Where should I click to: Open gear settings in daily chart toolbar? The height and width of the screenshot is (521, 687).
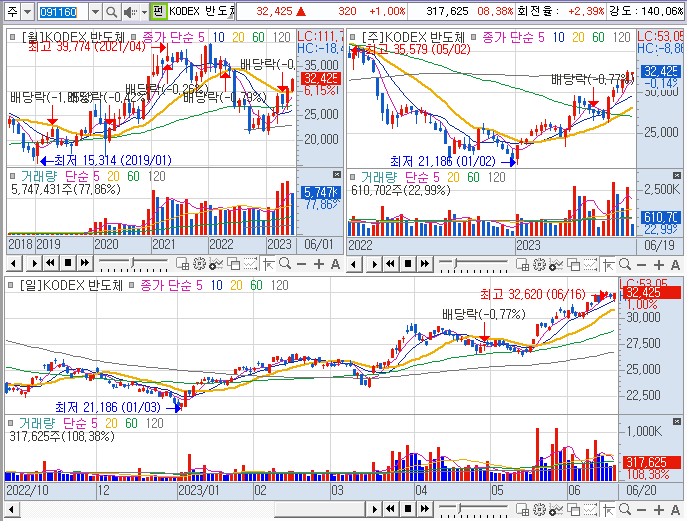click(x=539, y=509)
